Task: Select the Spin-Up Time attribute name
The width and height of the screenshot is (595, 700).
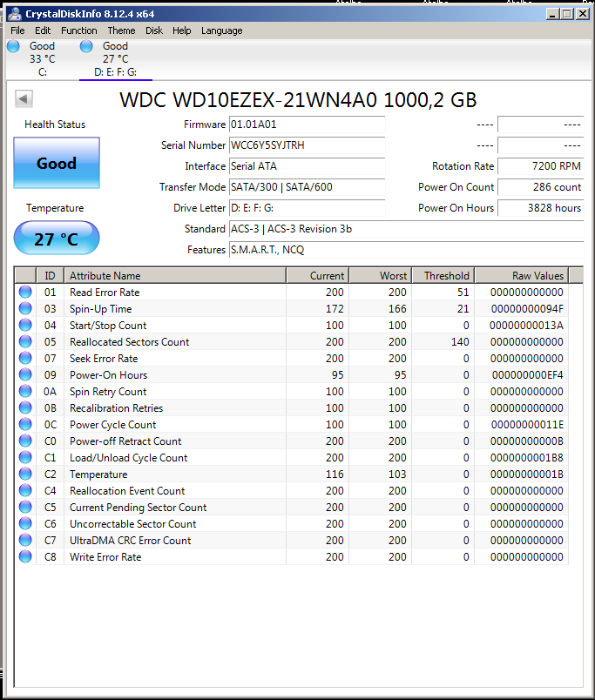Action: pos(100,309)
